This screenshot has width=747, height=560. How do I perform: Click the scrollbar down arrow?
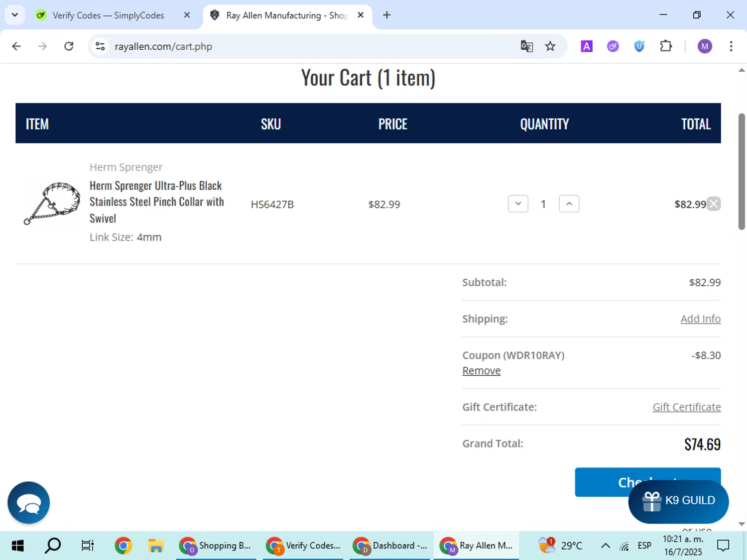742,524
